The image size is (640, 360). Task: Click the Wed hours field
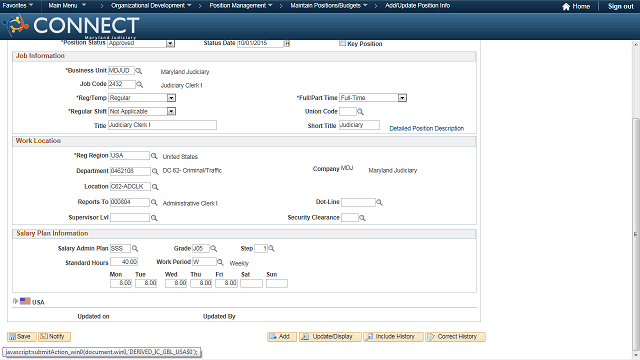tap(176, 283)
